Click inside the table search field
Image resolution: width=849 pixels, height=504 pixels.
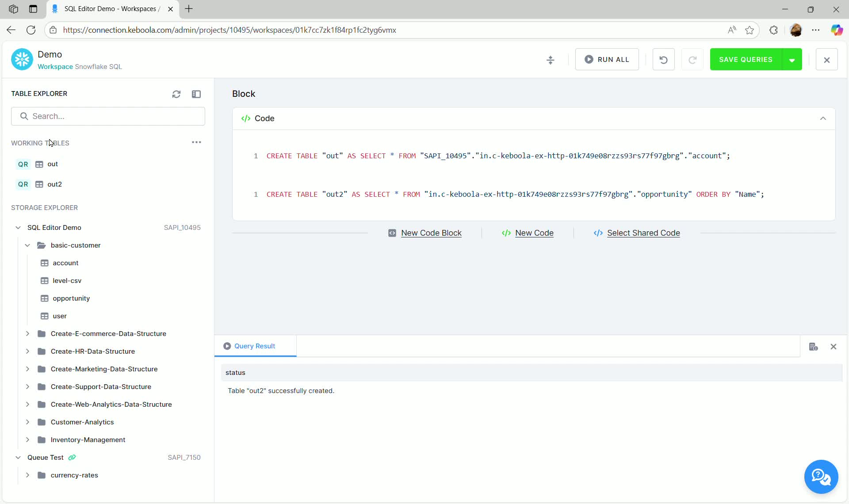(108, 116)
